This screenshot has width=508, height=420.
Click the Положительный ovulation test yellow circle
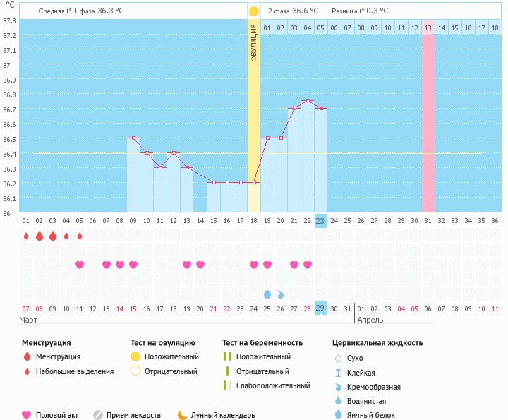(135, 356)
